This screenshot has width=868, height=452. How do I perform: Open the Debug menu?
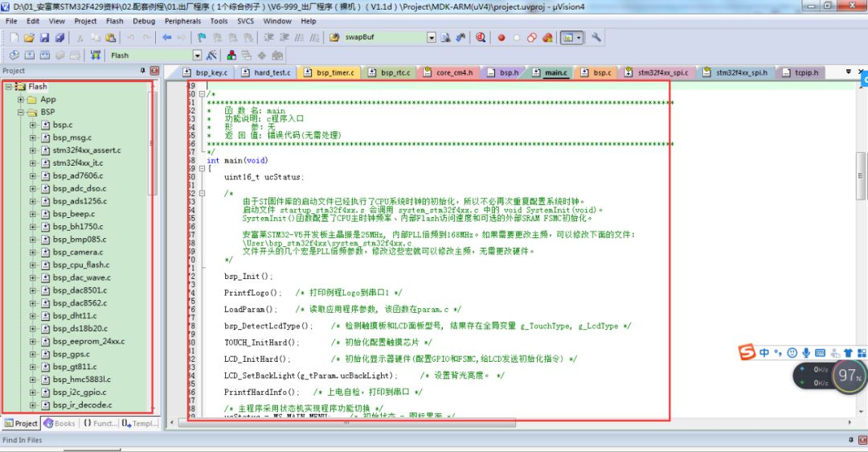pyautogui.click(x=144, y=21)
